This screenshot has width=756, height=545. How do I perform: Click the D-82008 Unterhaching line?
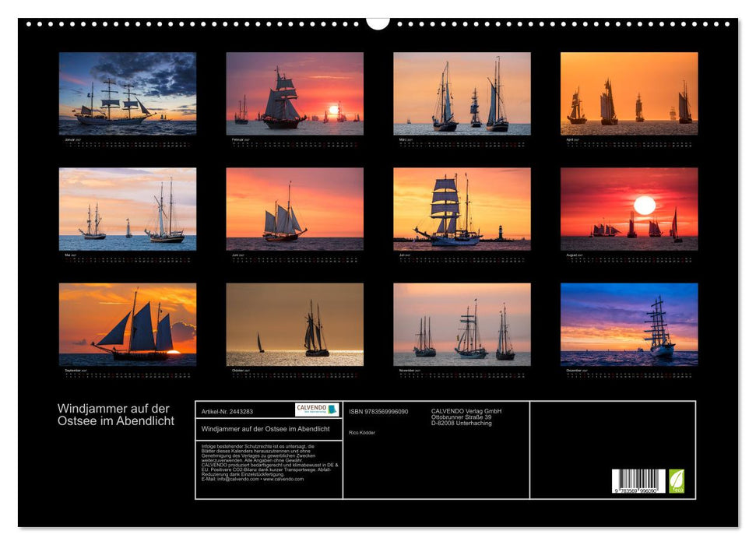coord(462,423)
